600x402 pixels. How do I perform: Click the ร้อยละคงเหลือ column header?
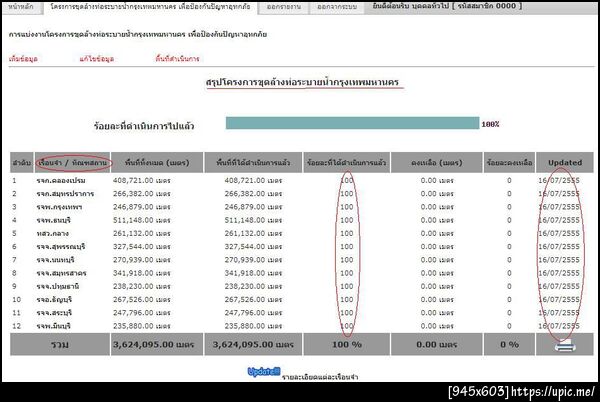pos(509,163)
